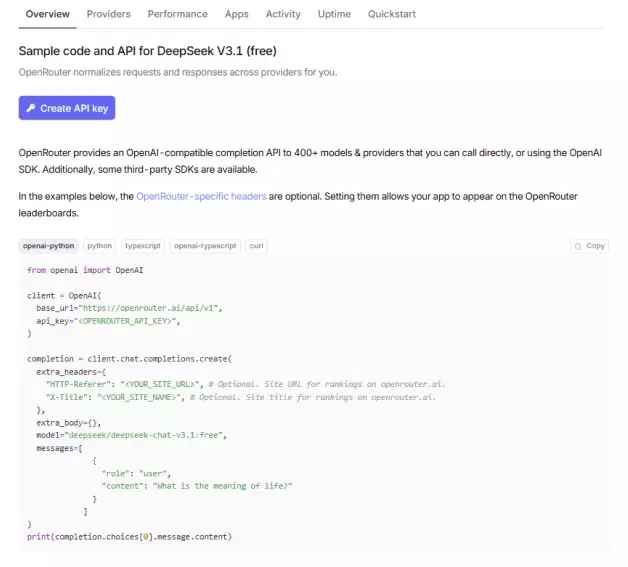Click the extra_body={} line
This screenshot has width=628, height=567.
(x=68, y=422)
